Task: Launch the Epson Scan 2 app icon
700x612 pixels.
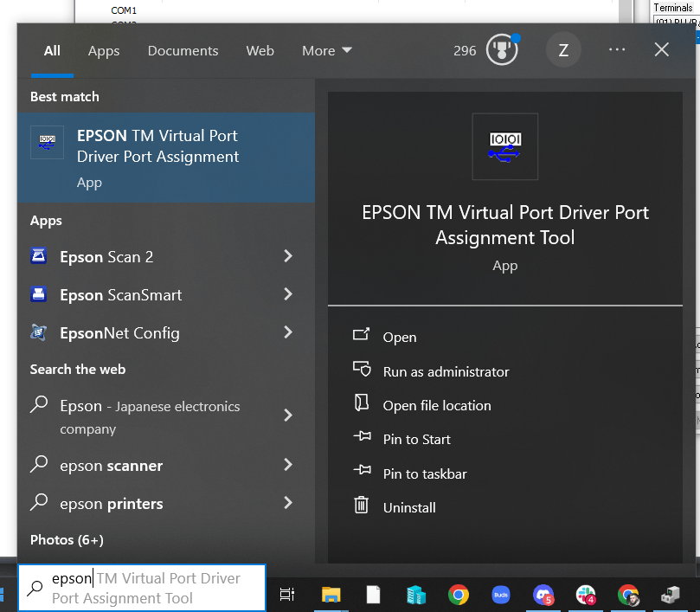Action: point(39,256)
